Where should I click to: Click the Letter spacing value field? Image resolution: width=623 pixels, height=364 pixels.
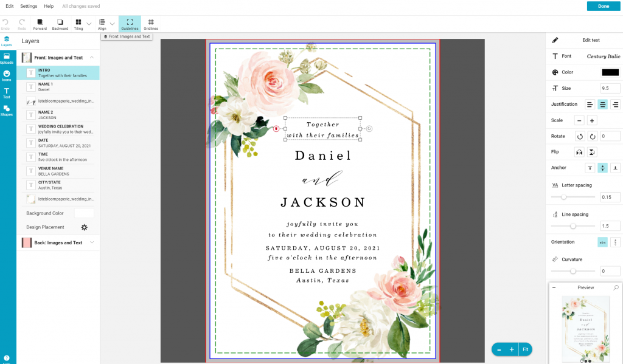(x=610, y=197)
